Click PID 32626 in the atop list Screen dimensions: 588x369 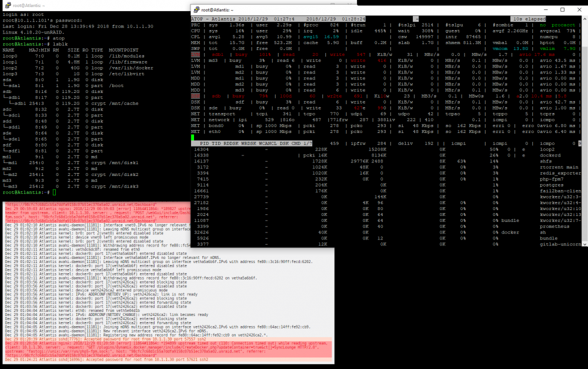(201, 232)
